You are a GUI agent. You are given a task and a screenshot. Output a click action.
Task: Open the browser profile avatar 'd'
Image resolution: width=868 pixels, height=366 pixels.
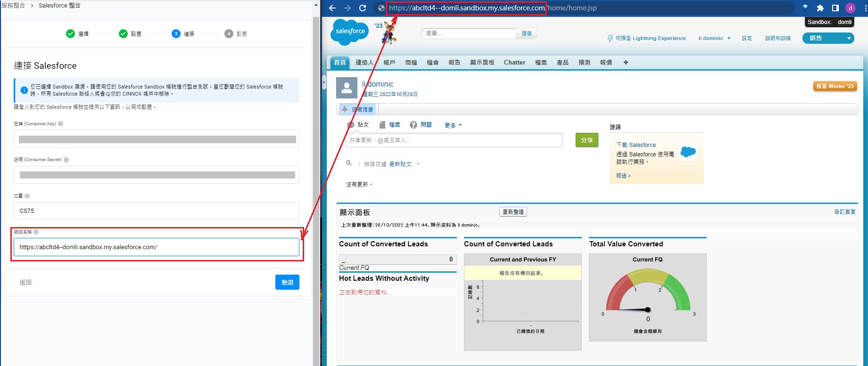pyautogui.click(x=851, y=8)
